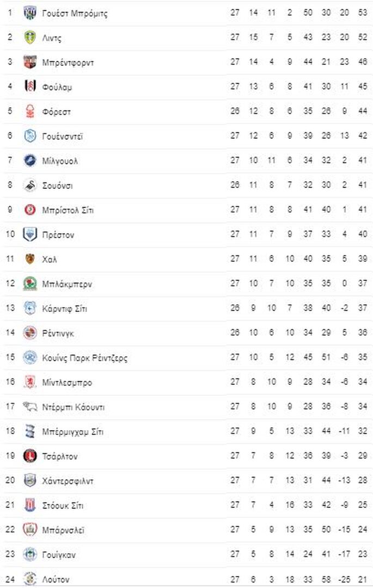The image size is (373, 588).
Task: Open the Κουίνς Παρκ Ρέιντζερς team link
Action: pyautogui.click(x=85, y=358)
